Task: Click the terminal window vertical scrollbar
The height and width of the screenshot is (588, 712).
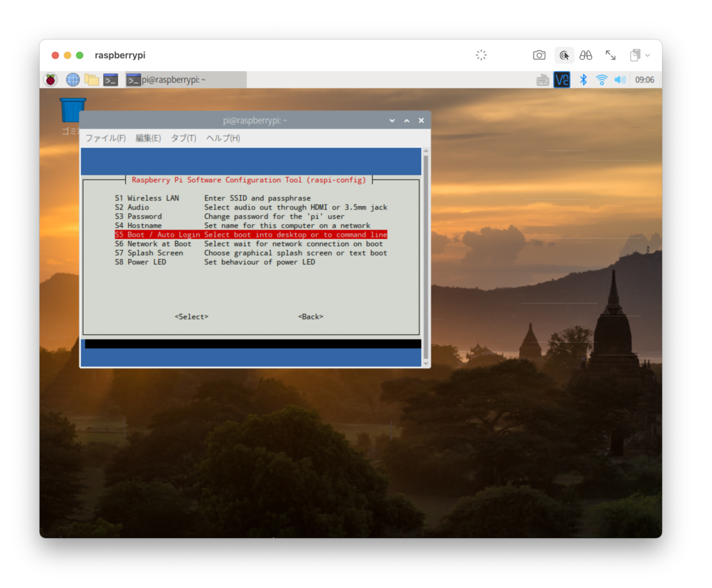Action: tap(425, 256)
